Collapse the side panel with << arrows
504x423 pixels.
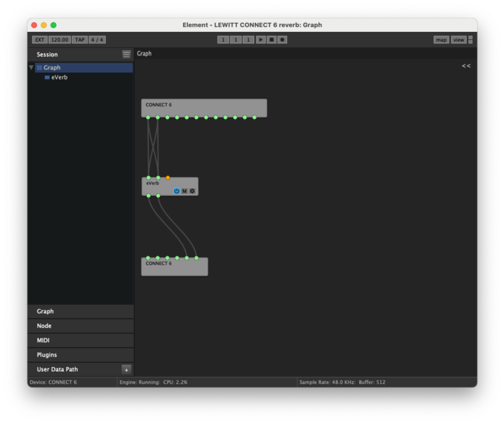(466, 66)
